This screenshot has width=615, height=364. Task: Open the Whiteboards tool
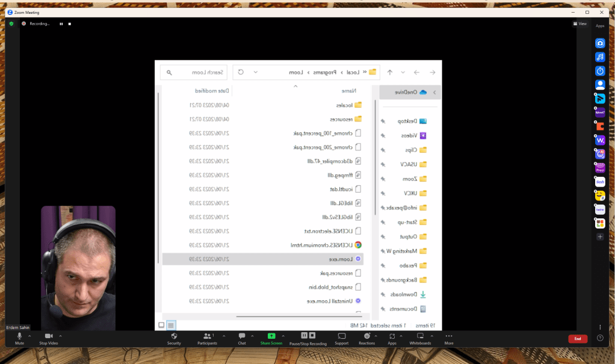420,339
